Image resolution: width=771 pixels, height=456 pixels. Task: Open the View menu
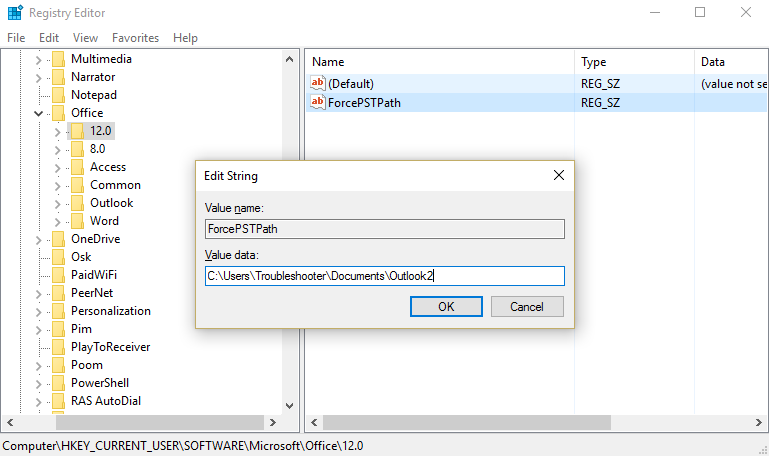(85, 38)
